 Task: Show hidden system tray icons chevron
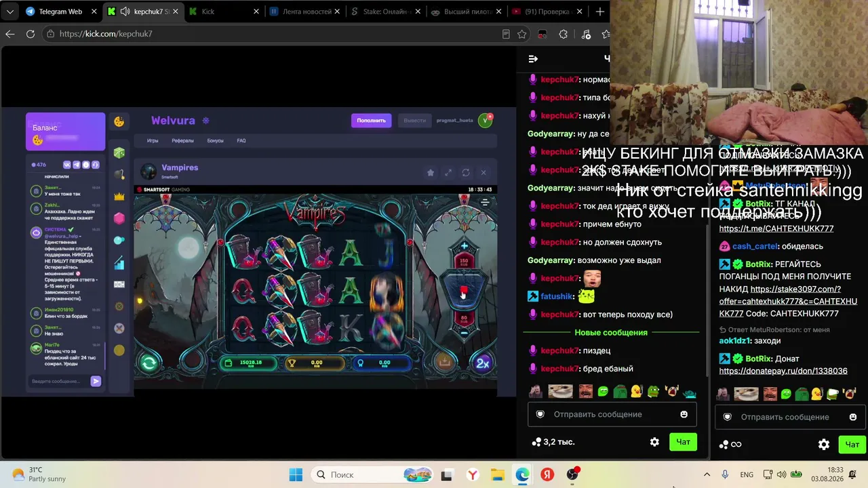(x=707, y=474)
